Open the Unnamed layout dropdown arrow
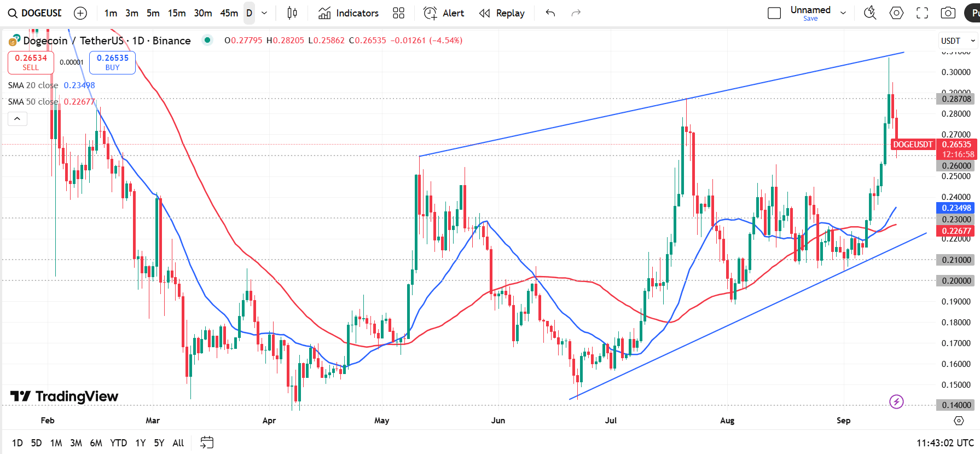This screenshot has width=980, height=454. [843, 13]
